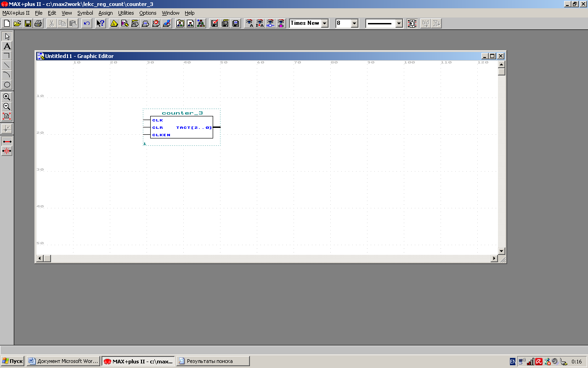Click the Search text eye icon
The image size is (588, 368).
[249, 23]
